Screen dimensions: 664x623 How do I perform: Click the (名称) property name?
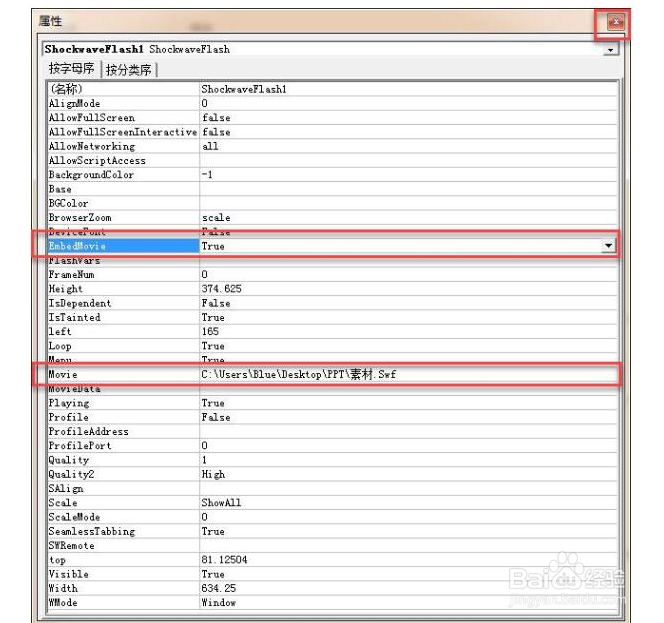[x=66, y=89]
